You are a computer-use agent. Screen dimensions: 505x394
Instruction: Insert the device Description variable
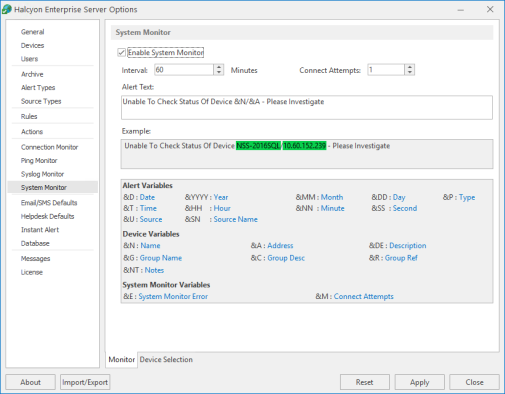point(407,246)
